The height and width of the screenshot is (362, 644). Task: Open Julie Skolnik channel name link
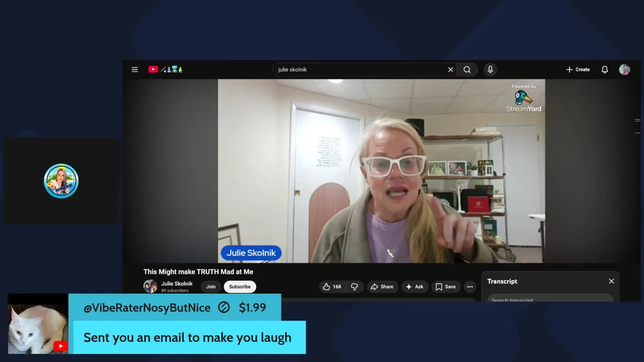[x=177, y=284]
